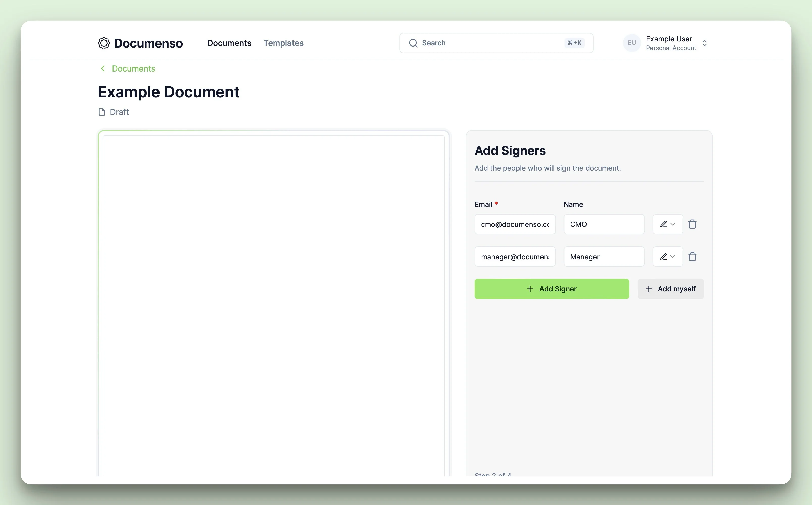Open role dropdown for Manager signer
This screenshot has width=812, height=505.
pos(667,257)
